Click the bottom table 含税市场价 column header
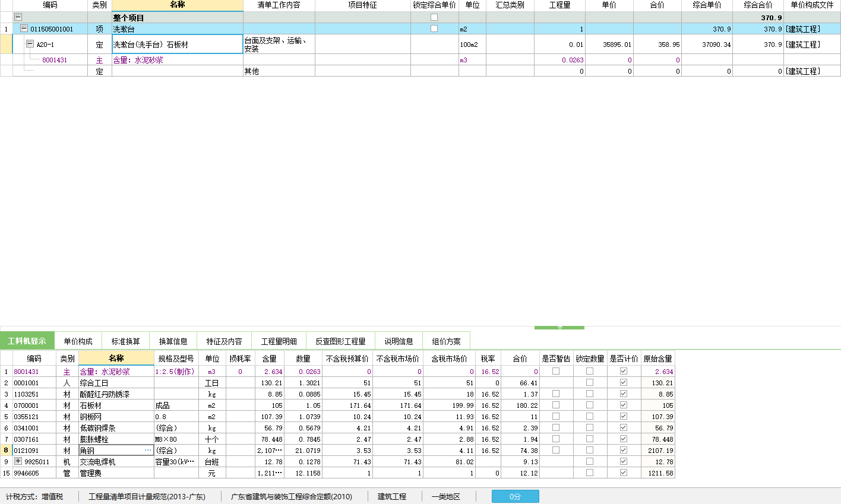Viewport: 841px width, 504px height. click(x=450, y=359)
